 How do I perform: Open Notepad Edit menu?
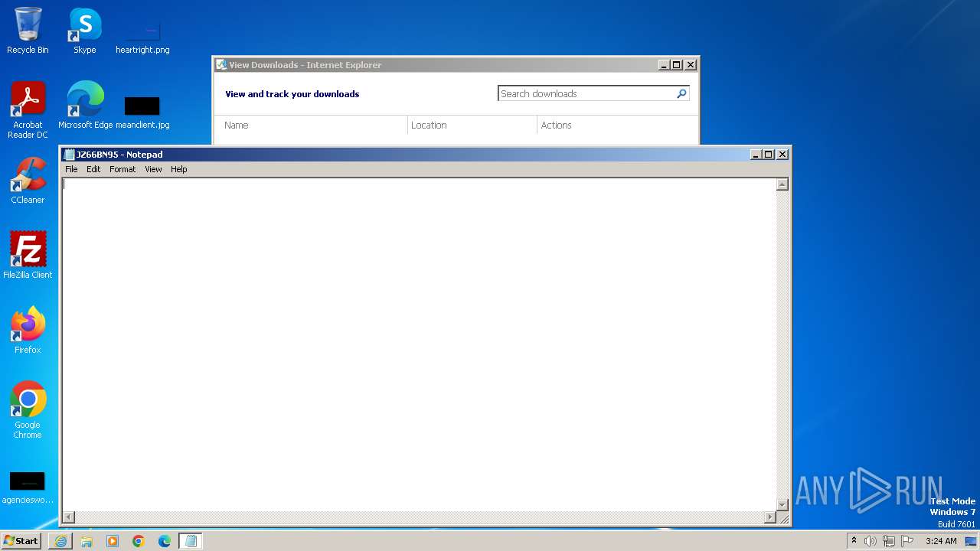93,169
